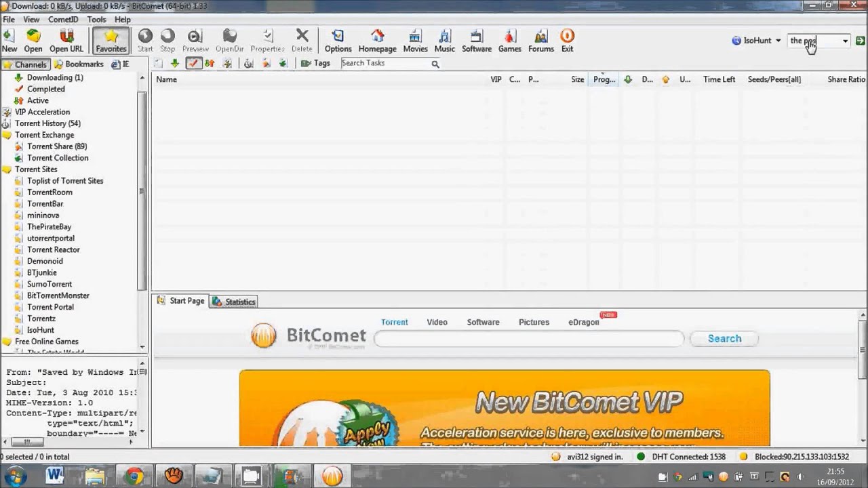The image size is (868, 488).
Task: Switch to the Bookmarks tab
Action: pos(79,64)
